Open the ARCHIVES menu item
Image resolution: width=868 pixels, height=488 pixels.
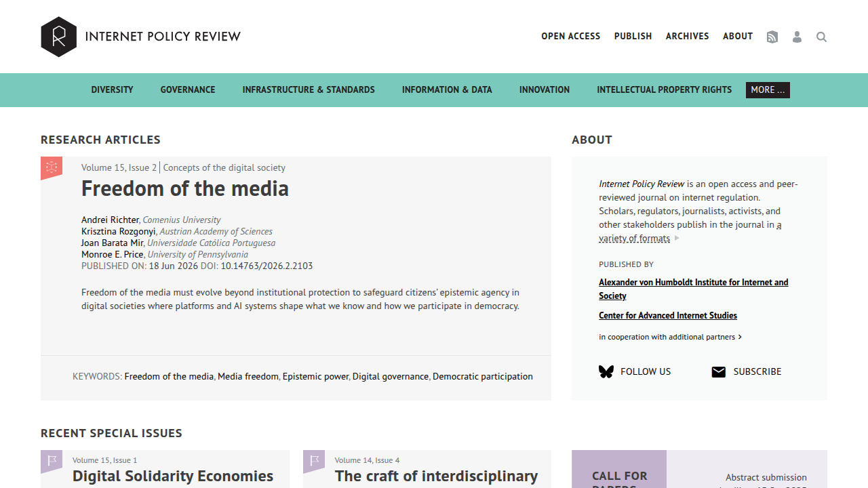point(688,36)
